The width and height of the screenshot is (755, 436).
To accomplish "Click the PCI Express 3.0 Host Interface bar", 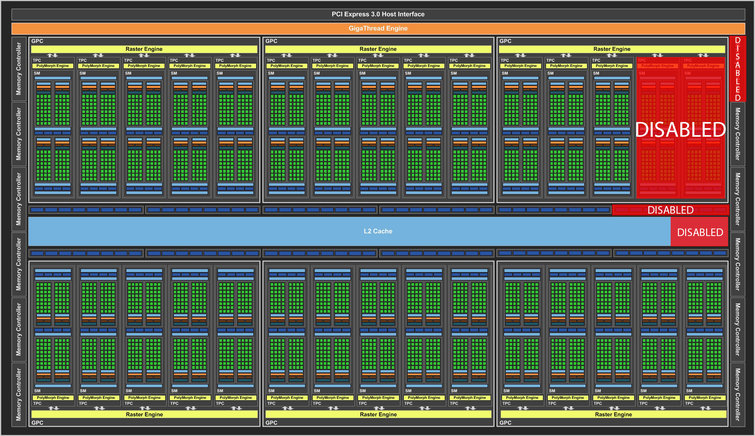I will pyautogui.click(x=377, y=14).
